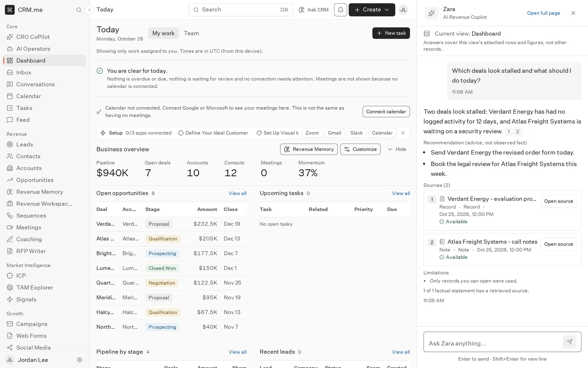Open TAM Explorer sidebar item

tap(45, 287)
